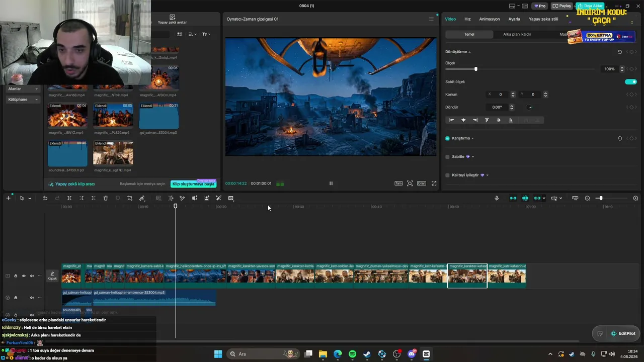Click the HD quality enhance icon

[231, 198]
